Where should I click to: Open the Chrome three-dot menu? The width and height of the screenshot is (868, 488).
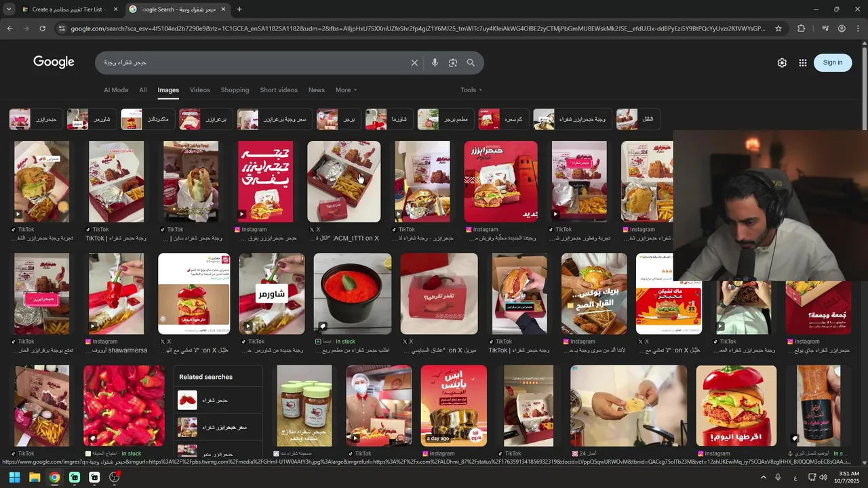[x=858, y=28]
